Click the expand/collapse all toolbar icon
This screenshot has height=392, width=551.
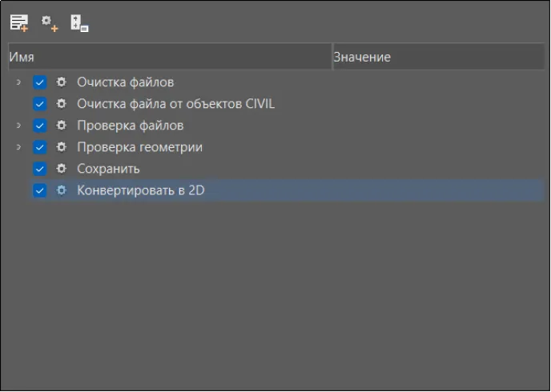[x=79, y=22]
